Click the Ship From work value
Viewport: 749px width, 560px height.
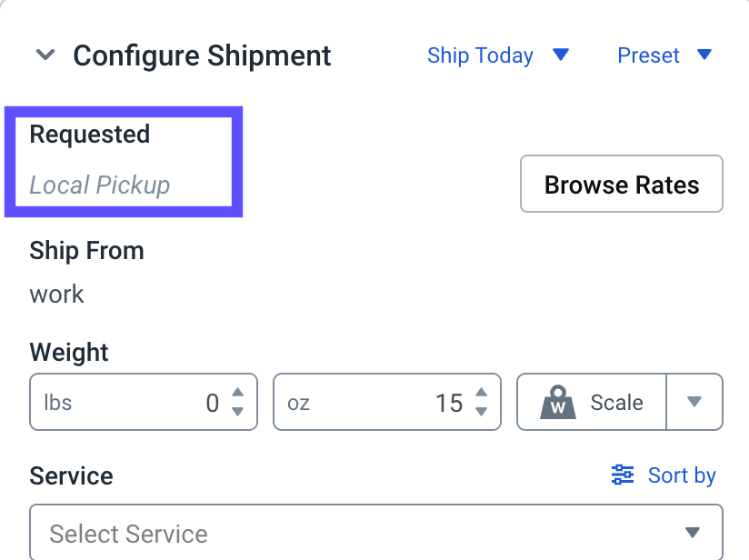56,295
